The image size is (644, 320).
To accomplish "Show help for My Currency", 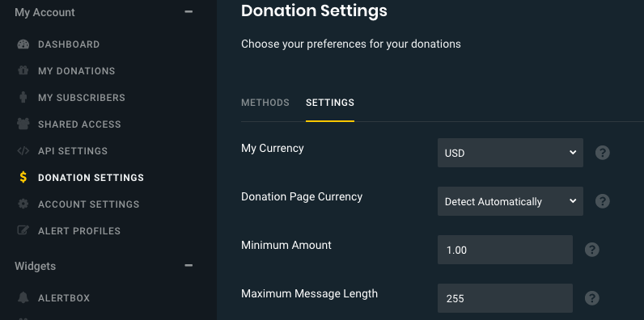I will pyautogui.click(x=603, y=153).
